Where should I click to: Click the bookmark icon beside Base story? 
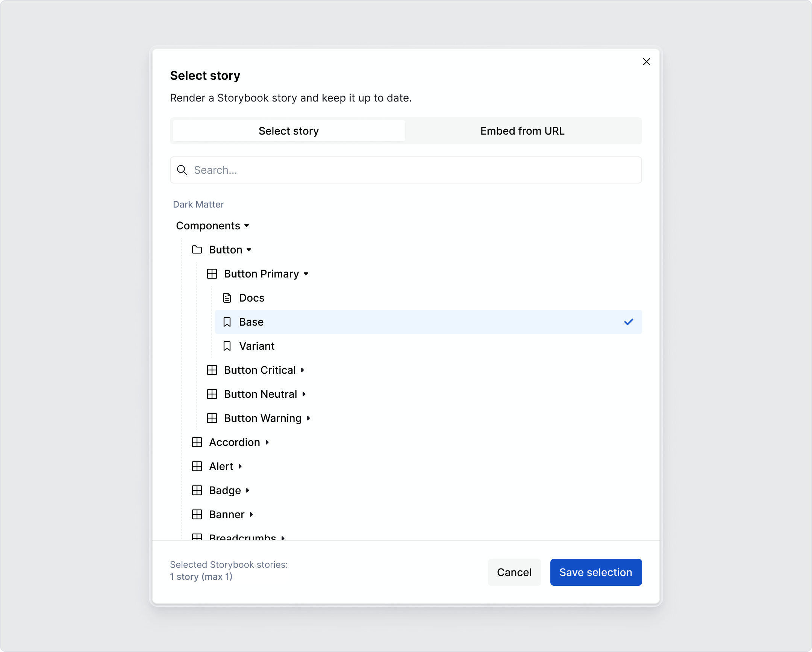(x=227, y=321)
